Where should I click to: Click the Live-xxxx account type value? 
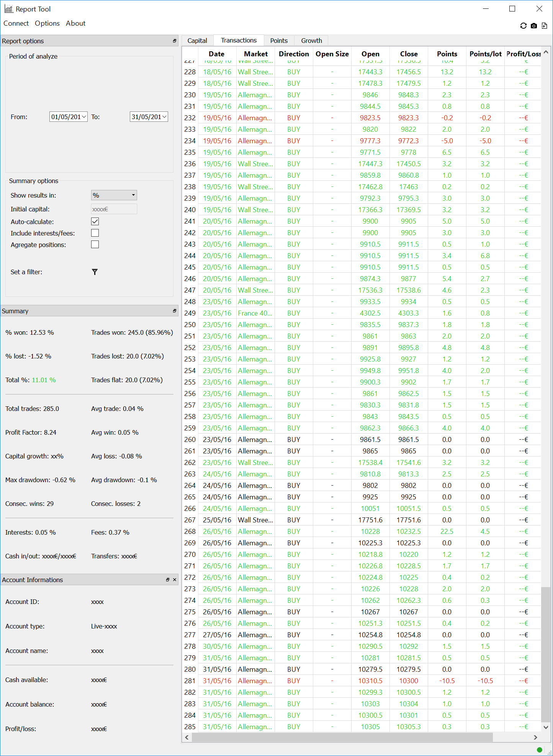[x=104, y=627]
